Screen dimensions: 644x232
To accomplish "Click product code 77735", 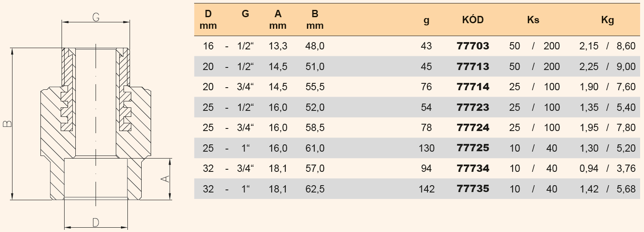I will pyautogui.click(x=473, y=189).
